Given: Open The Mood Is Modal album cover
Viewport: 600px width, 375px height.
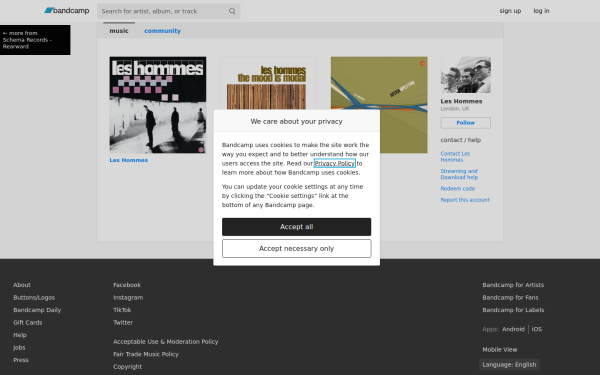Looking at the screenshot, I should (x=268, y=83).
